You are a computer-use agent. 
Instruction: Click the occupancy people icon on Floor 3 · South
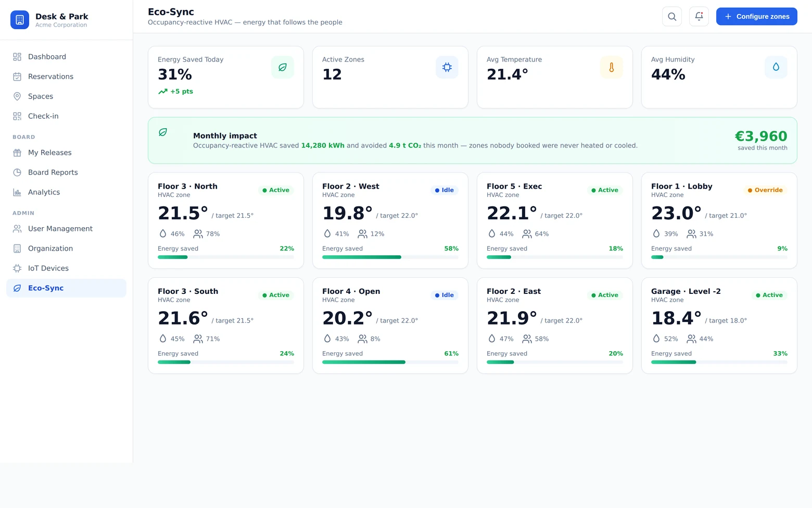click(x=198, y=339)
